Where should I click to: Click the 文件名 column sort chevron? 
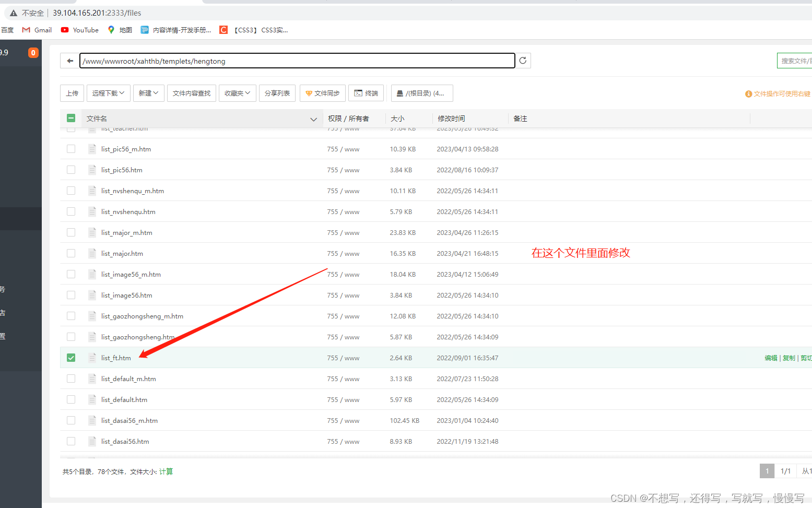313,119
